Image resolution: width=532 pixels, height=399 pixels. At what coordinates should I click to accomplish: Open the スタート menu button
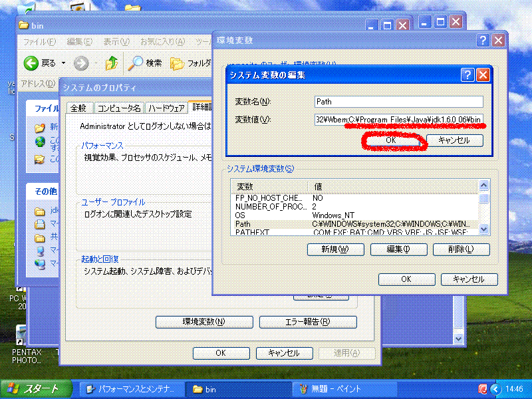tap(36, 389)
